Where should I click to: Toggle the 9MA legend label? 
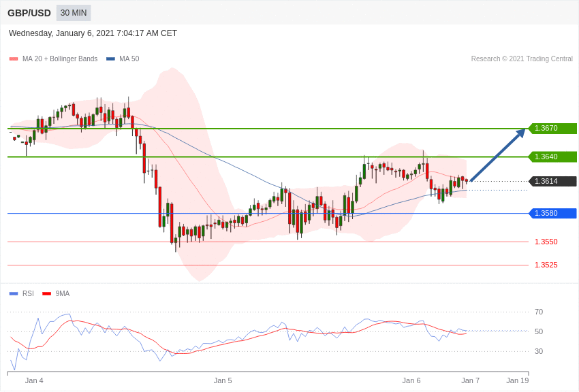point(63,293)
